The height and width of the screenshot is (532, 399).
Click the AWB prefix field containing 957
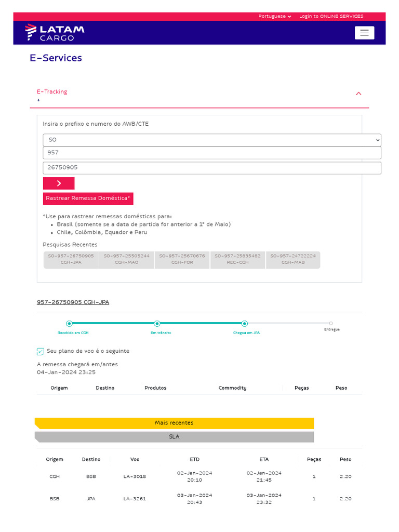pyautogui.click(x=212, y=153)
